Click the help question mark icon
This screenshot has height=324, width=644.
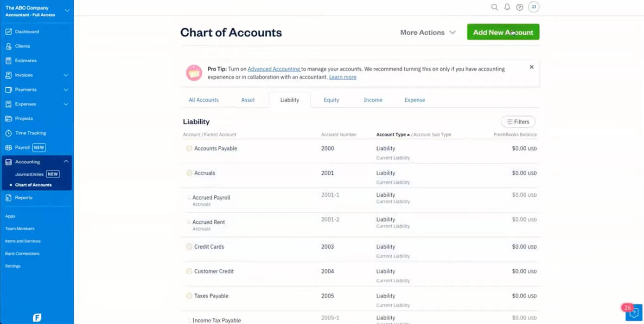click(x=520, y=7)
